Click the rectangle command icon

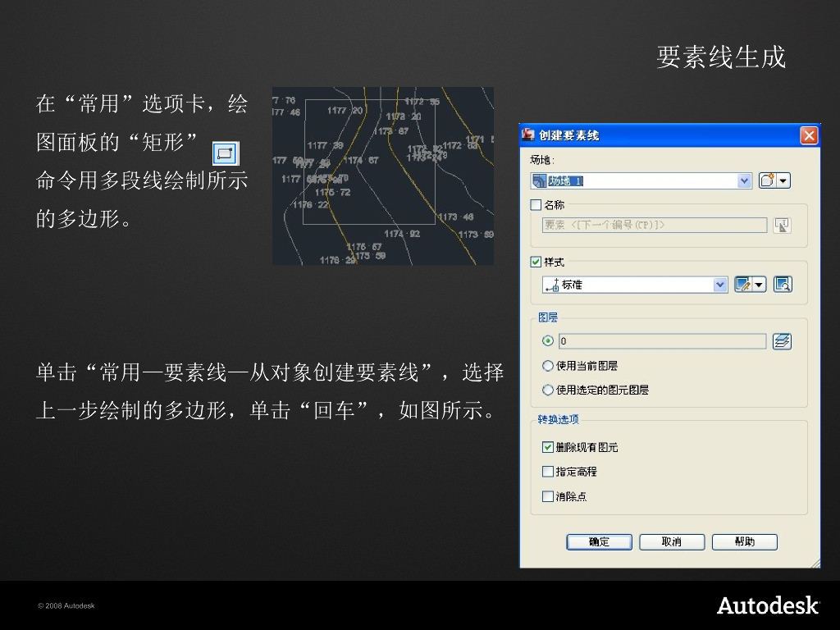point(225,153)
